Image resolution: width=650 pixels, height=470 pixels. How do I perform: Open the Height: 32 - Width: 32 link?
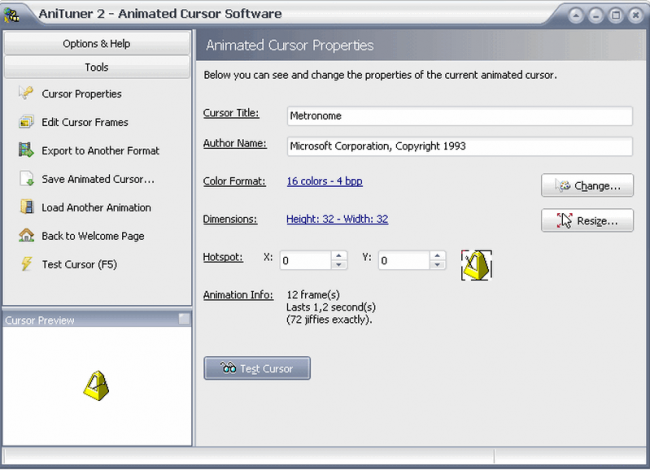[x=337, y=219]
